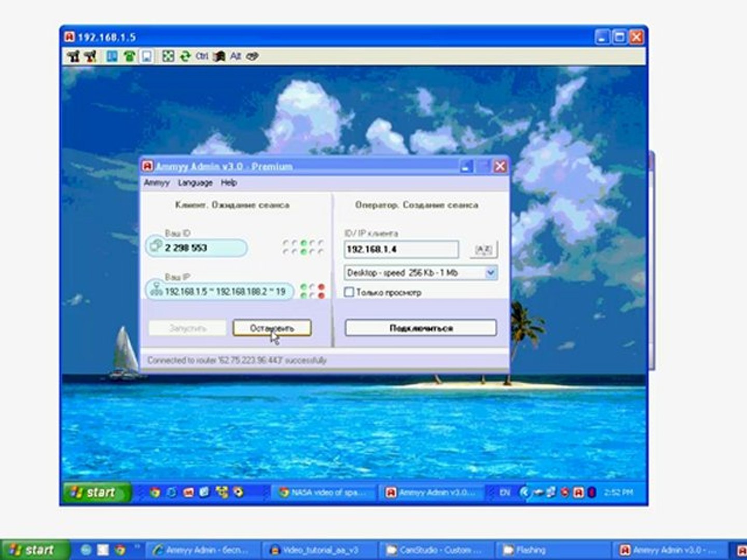Click the connected to router status bar message
The width and height of the screenshot is (747, 560).
237,360
